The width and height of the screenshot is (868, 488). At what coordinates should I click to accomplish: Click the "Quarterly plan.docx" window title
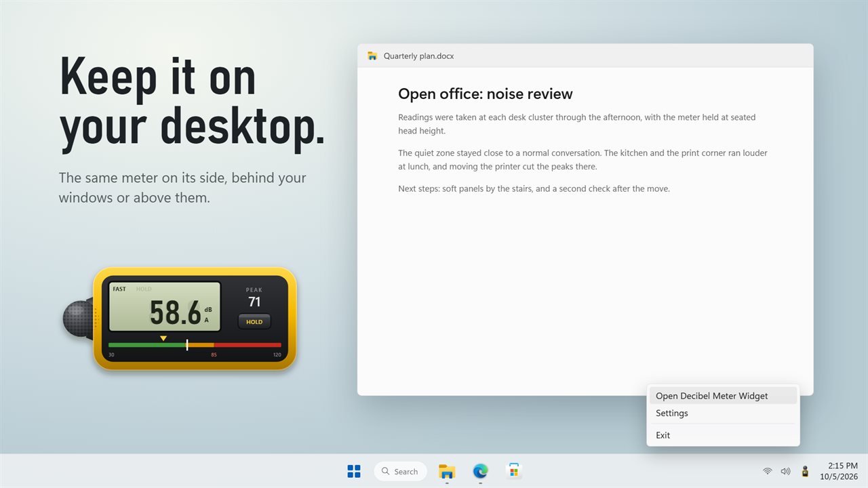coord(418,56)
